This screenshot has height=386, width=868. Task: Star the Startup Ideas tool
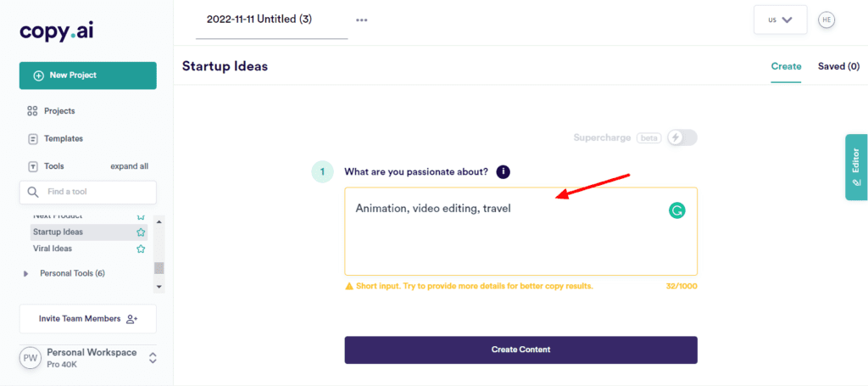coord(141,232)
